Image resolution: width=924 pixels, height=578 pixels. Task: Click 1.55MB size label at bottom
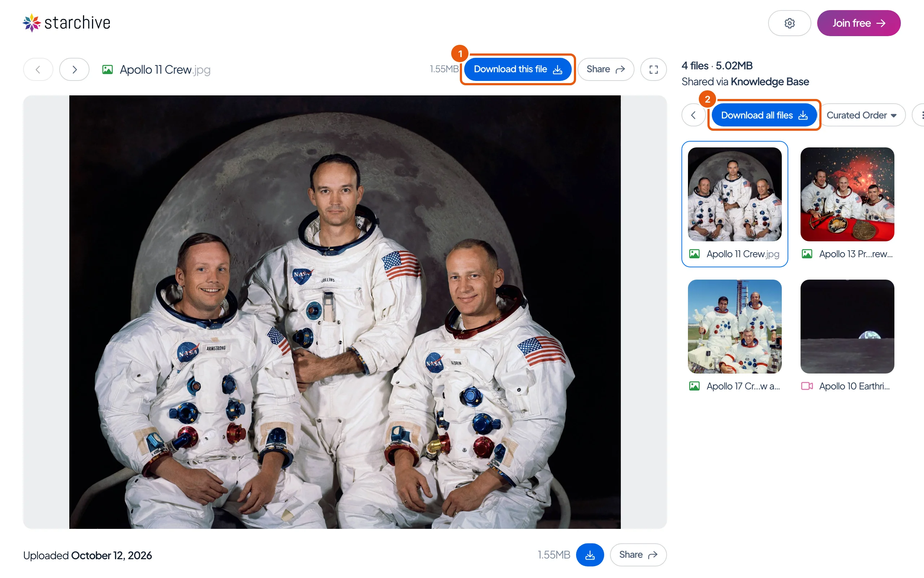[x=554, y=555]
